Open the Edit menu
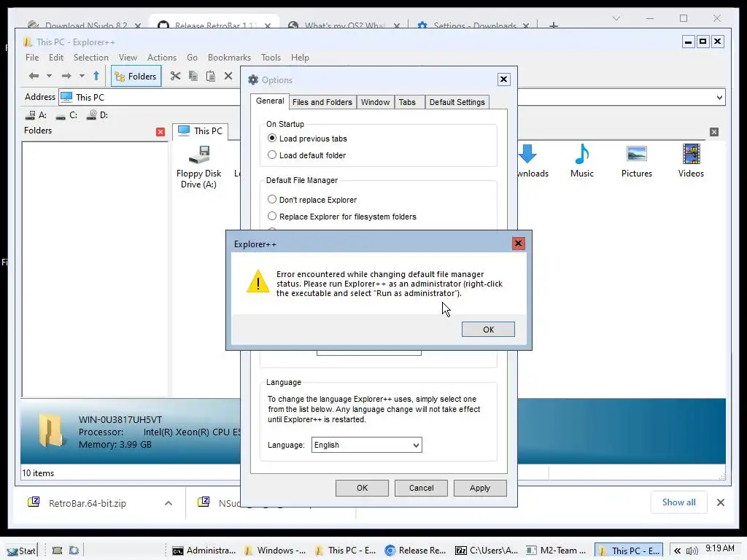Screen dimensions: 747x560 click(x=55, y=57)
